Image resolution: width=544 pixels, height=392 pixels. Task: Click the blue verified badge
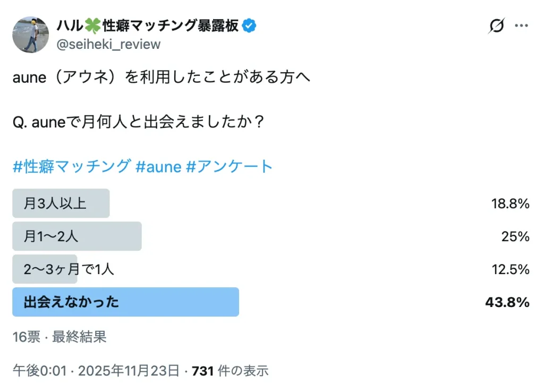(250, 25)
